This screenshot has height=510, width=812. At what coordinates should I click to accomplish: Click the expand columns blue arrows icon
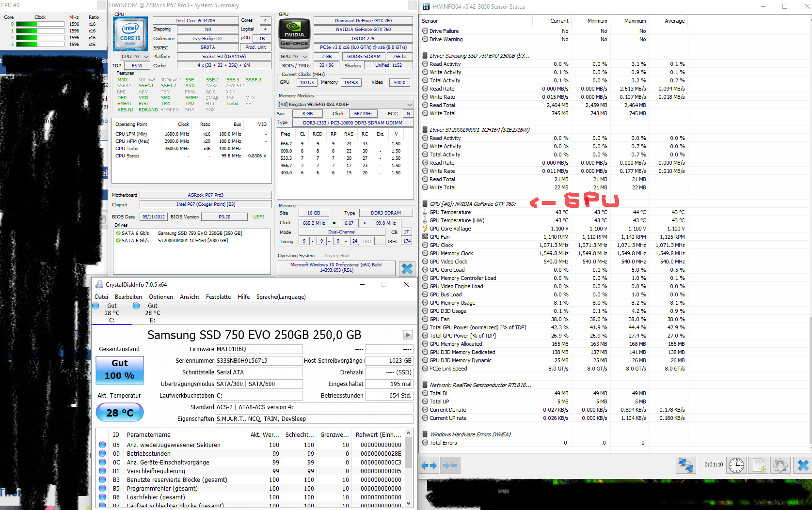click(x=429, y=465)
